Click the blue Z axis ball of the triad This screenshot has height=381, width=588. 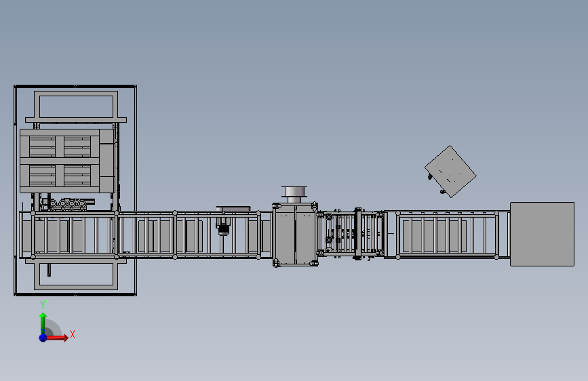43,338
